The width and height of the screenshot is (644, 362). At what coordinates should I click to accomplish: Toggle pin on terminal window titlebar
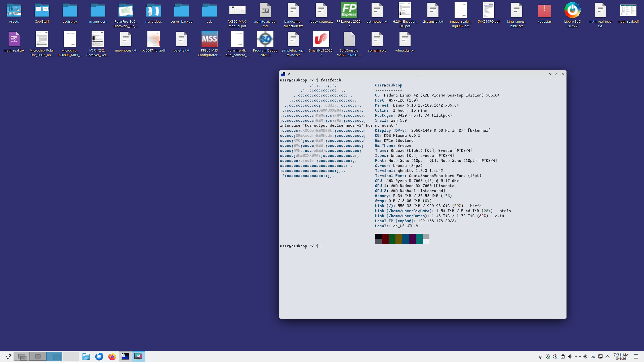[x=289, y=74]
